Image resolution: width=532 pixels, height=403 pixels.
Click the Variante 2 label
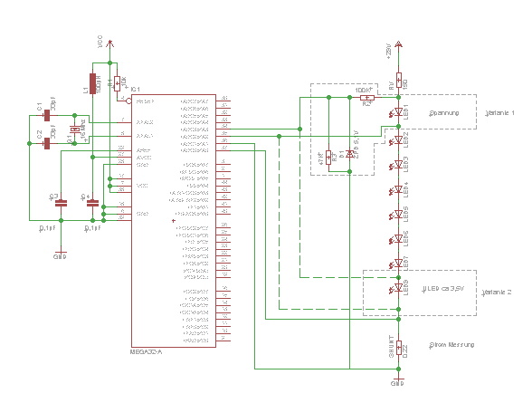497,293
